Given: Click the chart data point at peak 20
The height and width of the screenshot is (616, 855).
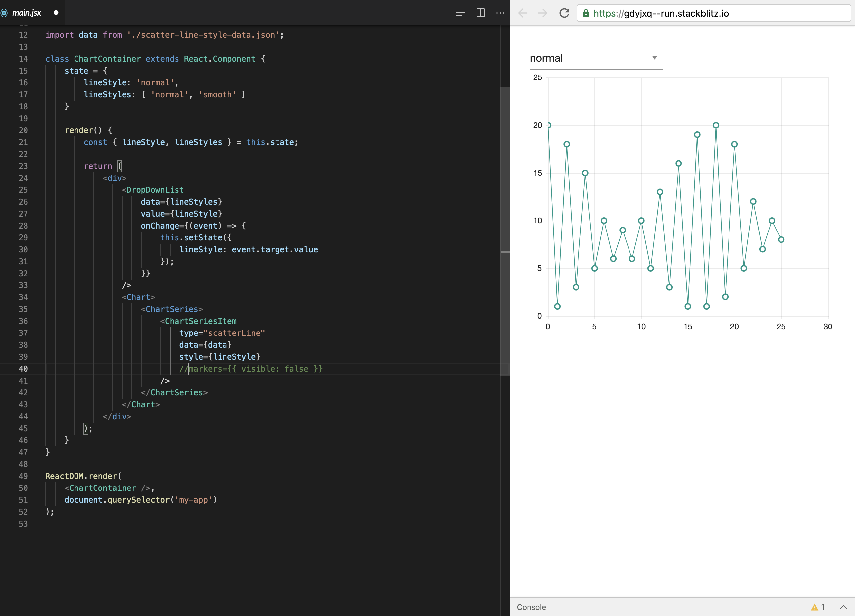Looking at the screenshot, I should [716, 125].
